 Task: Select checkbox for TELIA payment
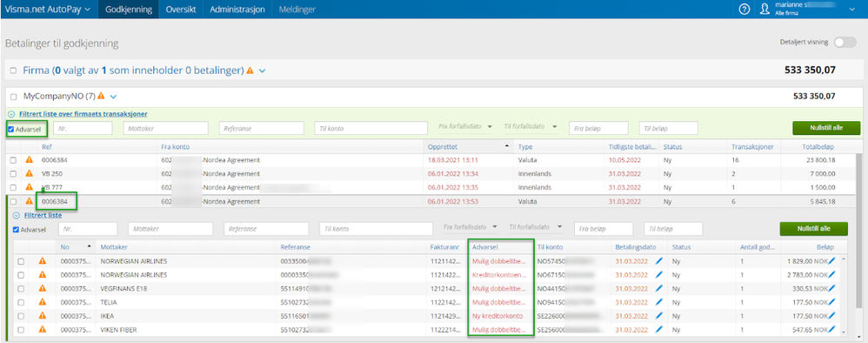click(21, 303)
